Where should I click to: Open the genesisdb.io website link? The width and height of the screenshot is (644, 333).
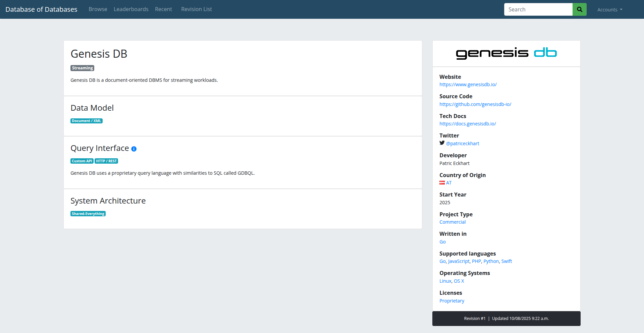468,85
